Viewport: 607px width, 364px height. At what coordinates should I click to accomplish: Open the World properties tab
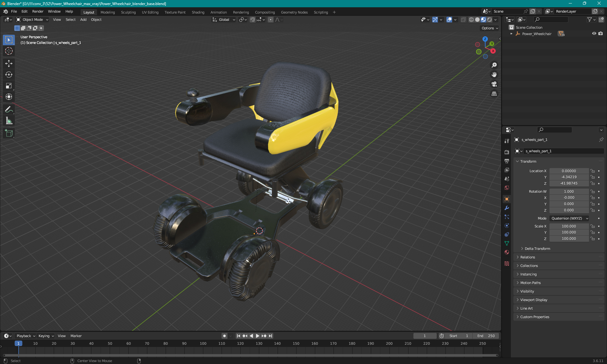click(507, 188)
